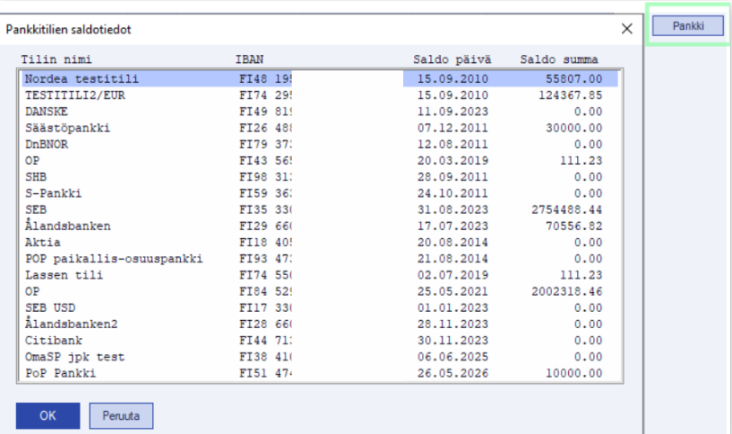Click the date 20.03.2019
Viewport: 732px width, 434px height.
[452, 161]
